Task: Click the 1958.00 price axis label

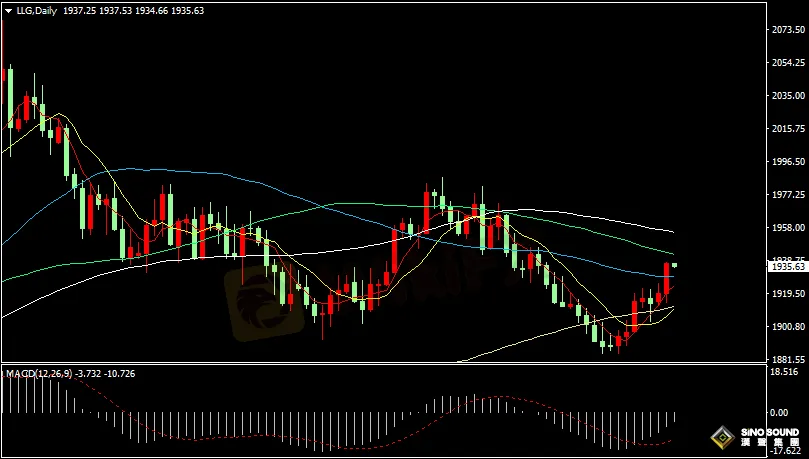Action: coord(787,227)
